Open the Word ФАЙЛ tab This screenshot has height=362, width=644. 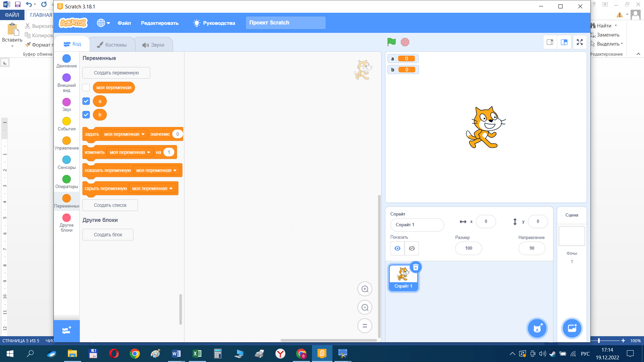(12, 15)
